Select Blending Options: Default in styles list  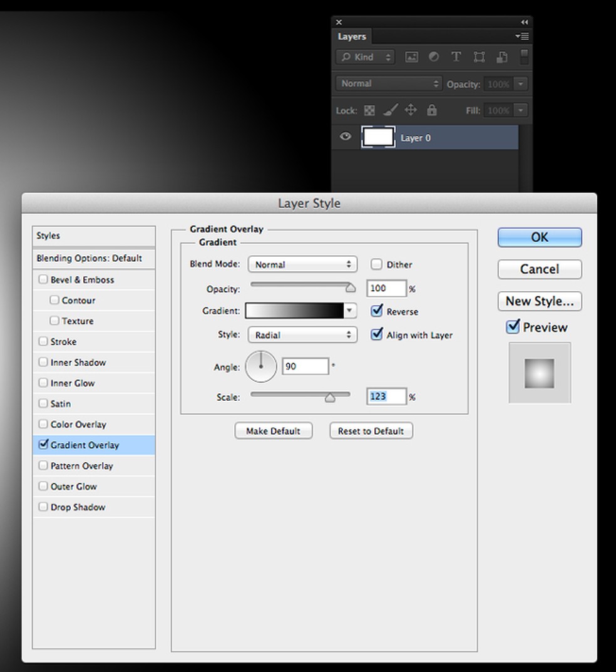tap(89, 258)
